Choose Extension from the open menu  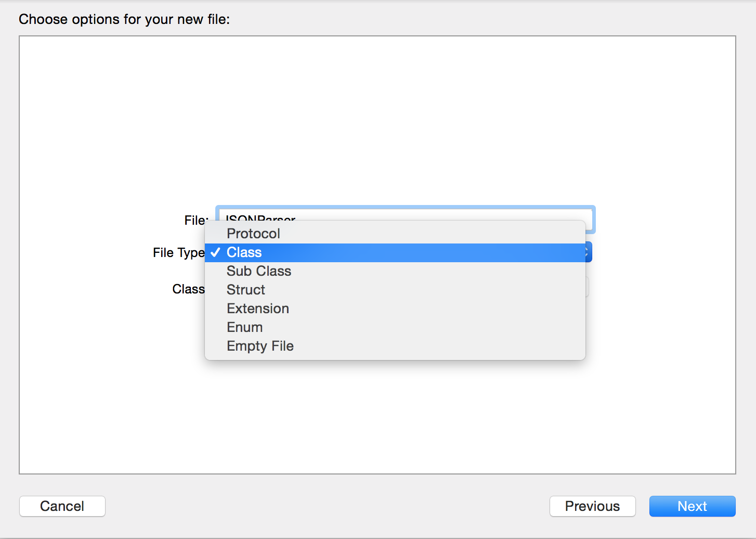(x=258, y=309)
